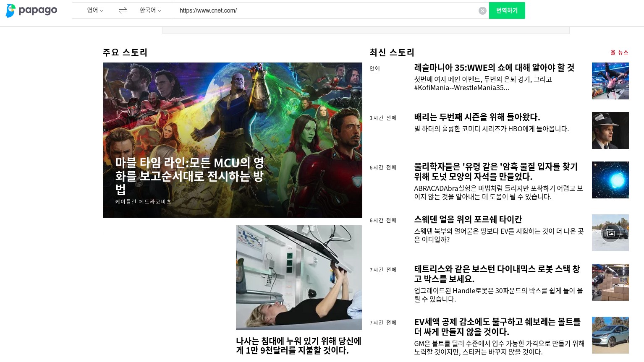Swap source and target languages icon
This screenshot has height=362, width=644.
[123, 10]
